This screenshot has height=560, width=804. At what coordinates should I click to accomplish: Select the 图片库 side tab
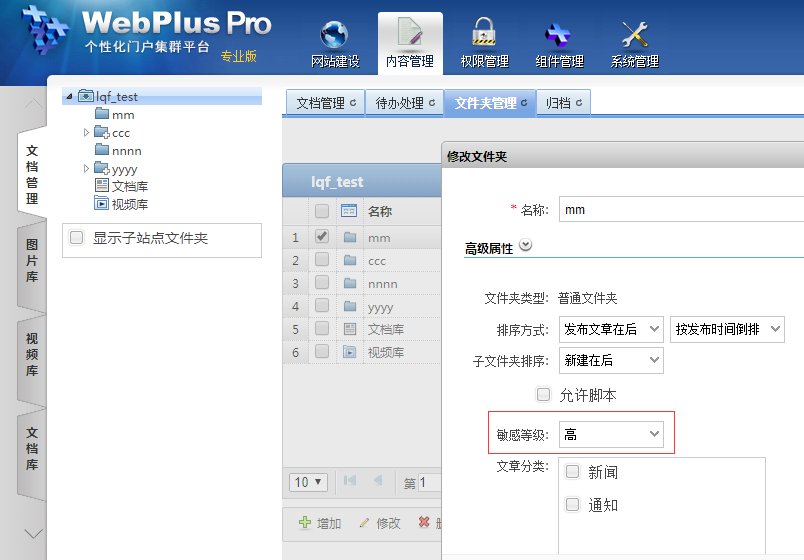tap(32, 262)
